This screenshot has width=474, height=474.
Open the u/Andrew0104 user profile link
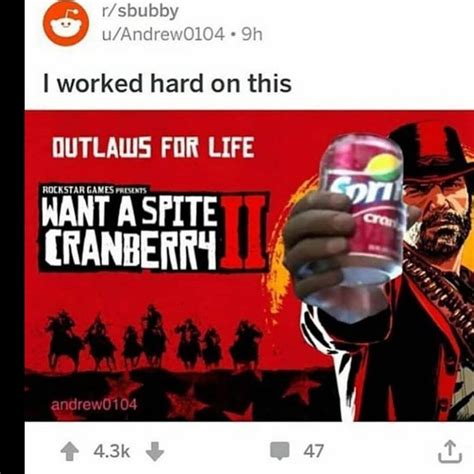click(x=163, y=34)
